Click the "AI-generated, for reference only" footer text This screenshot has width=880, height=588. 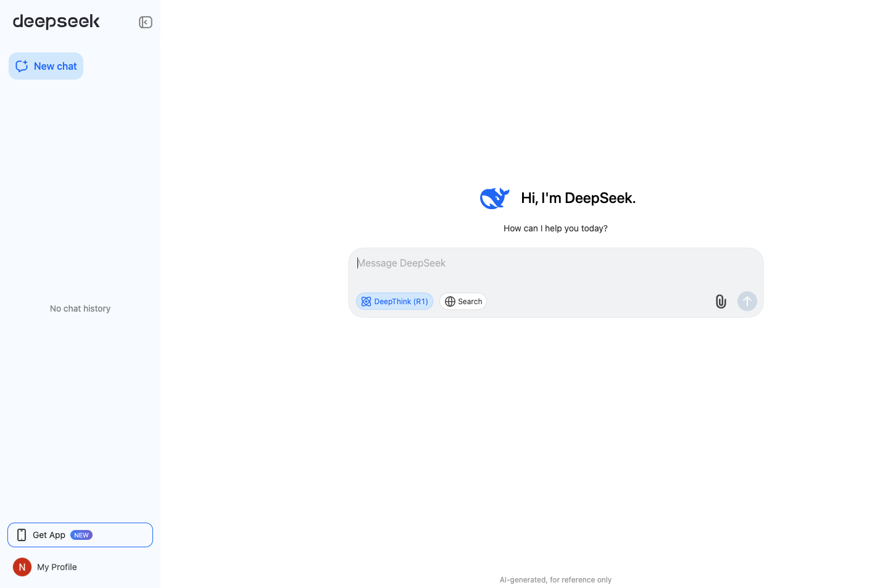[x=555, y=580]
